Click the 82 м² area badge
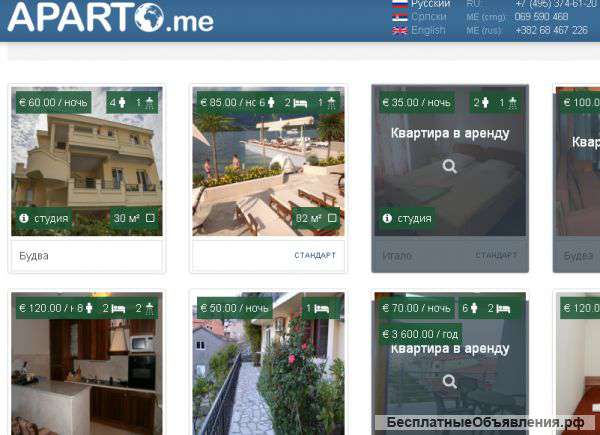 pos(316,218)
